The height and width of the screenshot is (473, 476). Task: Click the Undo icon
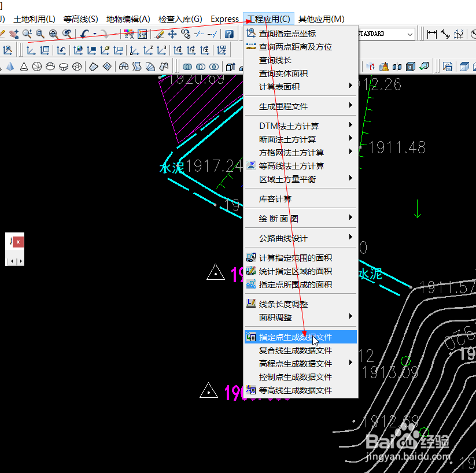coord(86,35)
